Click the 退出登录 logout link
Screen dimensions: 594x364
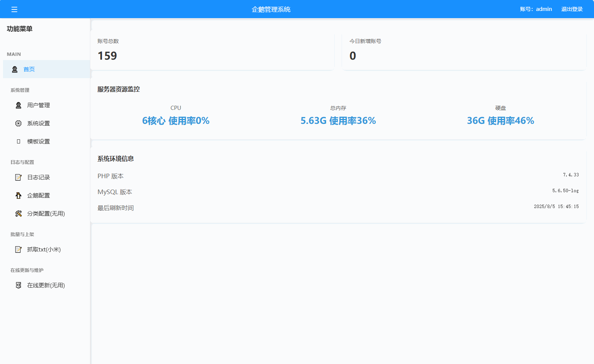click(572, 9)
